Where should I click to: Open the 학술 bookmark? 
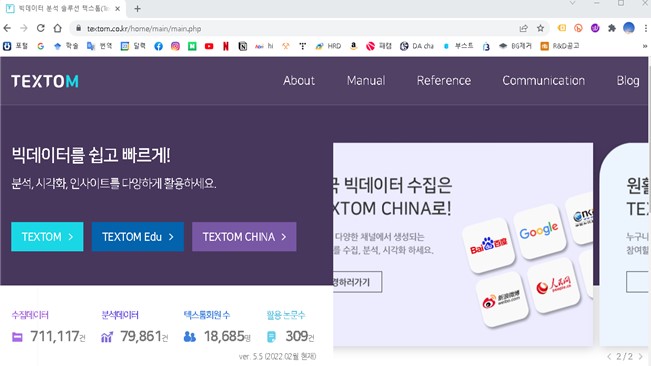66,46
